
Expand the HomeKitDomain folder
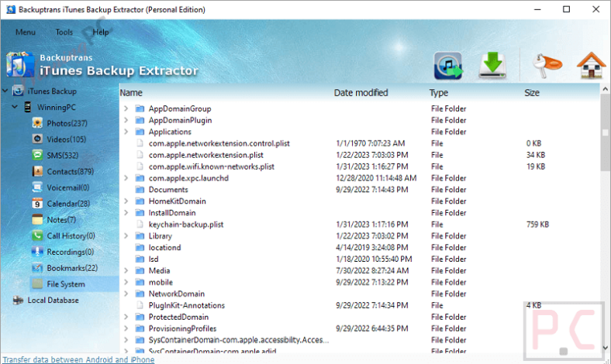tap(126, 201)
